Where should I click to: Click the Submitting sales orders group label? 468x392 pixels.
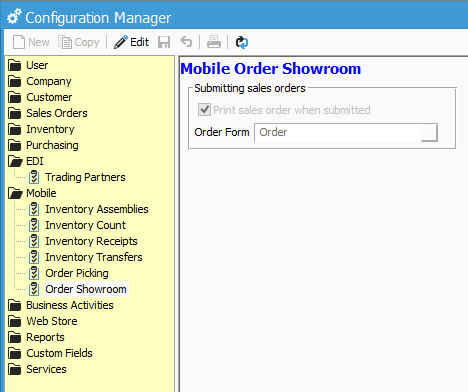(250, 88)
